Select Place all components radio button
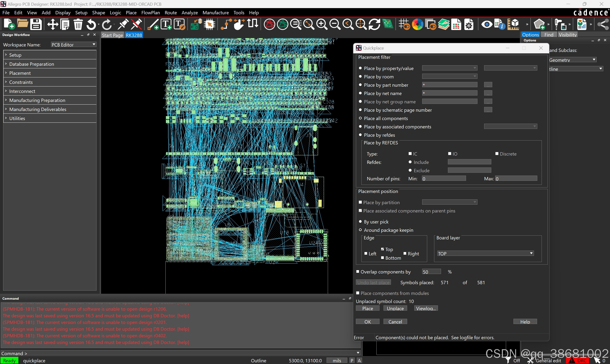610x364 pixels. [x=360, y=118]
